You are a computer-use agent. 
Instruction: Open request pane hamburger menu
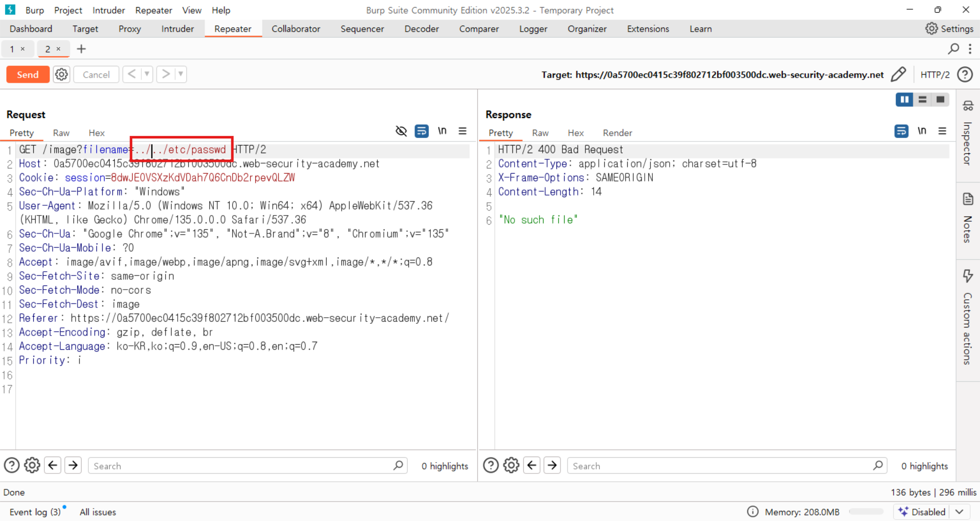462,131
